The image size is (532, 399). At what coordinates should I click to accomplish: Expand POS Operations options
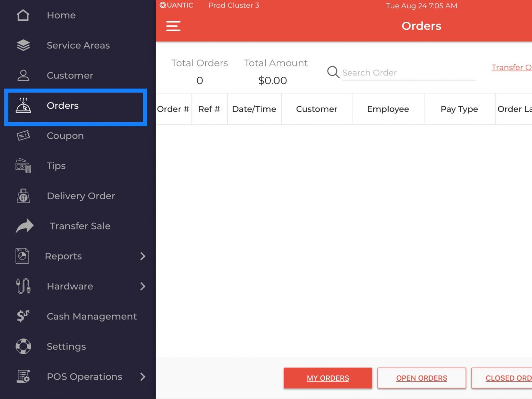[143, 377]
